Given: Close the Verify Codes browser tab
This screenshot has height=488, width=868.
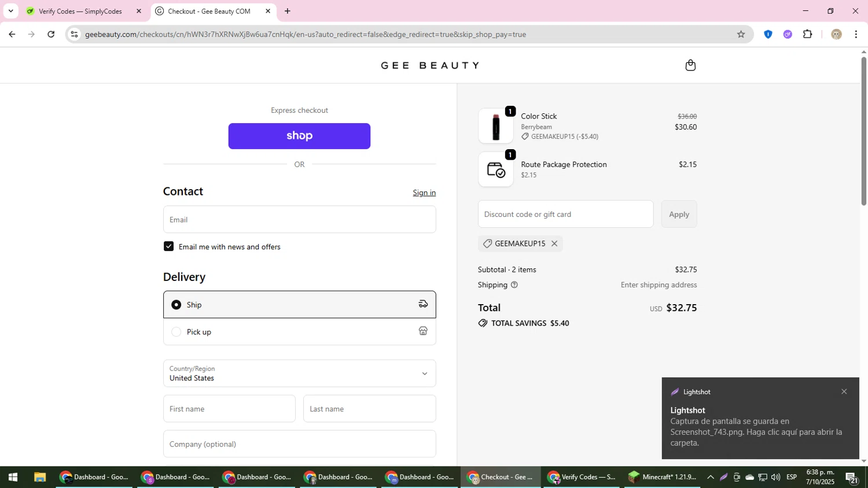Looking at the screenshot, I should (138, 11).
